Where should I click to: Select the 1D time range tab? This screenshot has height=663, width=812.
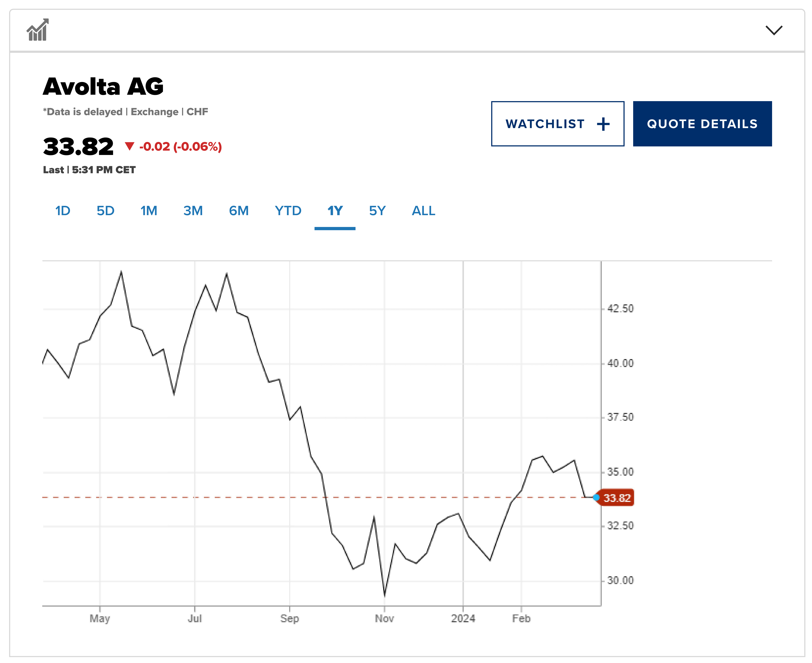63,211
